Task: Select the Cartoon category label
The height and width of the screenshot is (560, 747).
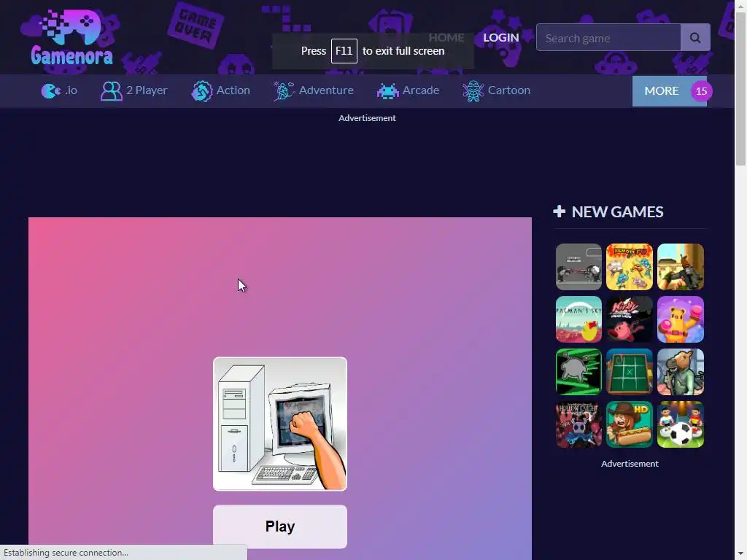Action: pyautogui.click(x=508, y=90)
